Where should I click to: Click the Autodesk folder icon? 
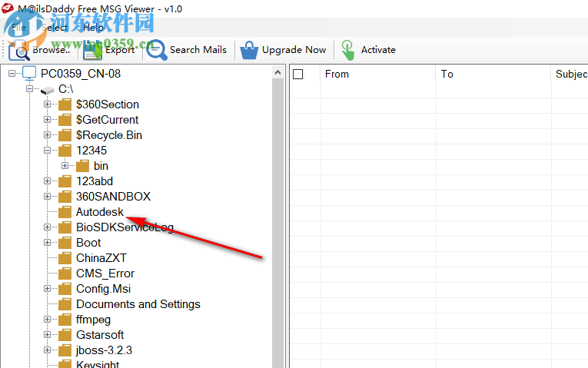[65, 212]
